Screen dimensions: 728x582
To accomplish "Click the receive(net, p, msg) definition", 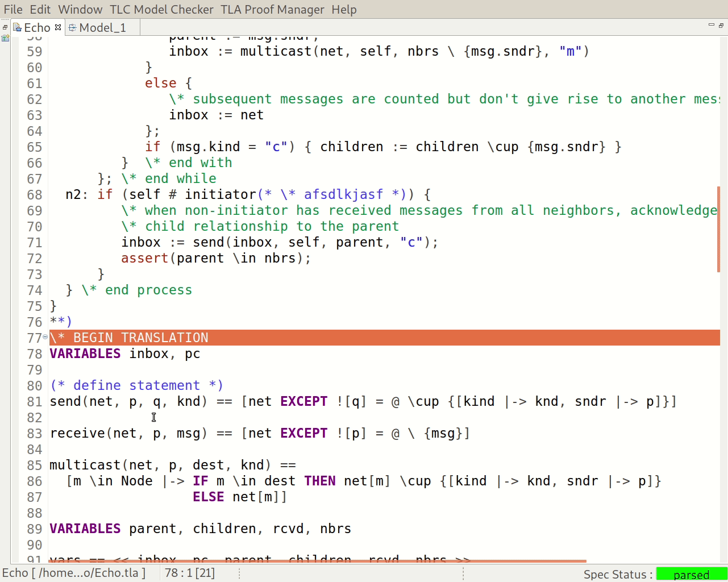I will click(260, 433).
